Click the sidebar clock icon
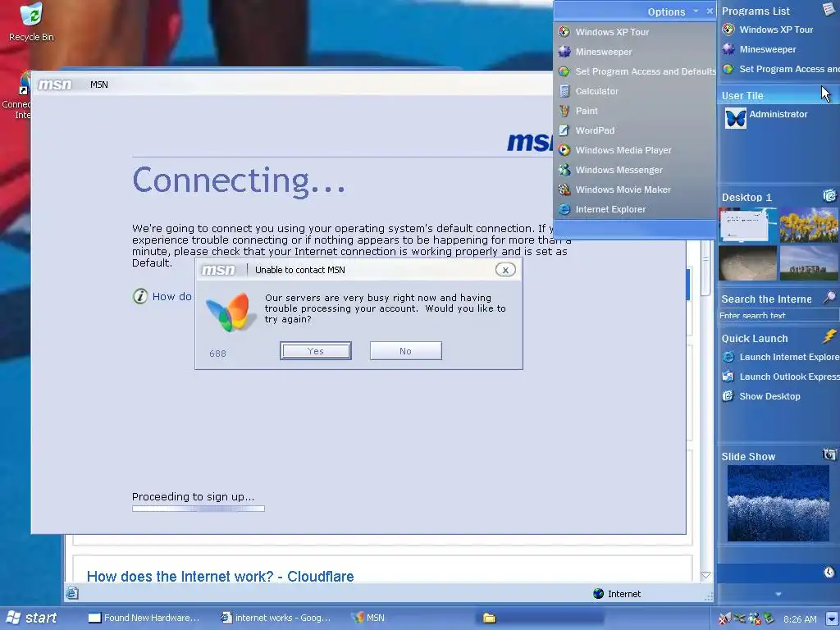840x630 pixels. pos(829,573)
